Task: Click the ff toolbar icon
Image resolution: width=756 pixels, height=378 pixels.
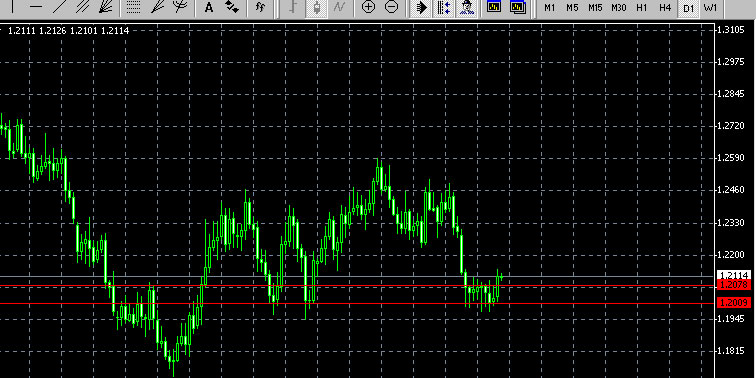Action: pos(260,7)
